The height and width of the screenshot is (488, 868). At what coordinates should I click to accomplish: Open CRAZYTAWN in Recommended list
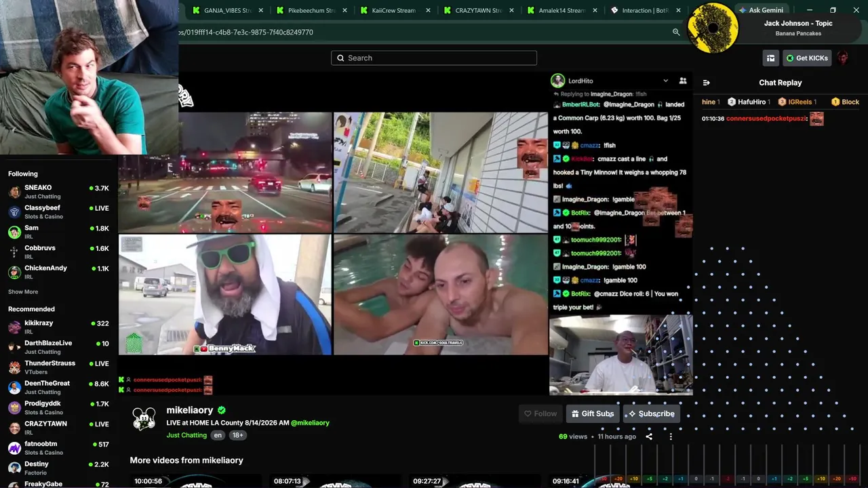pos(59,428)
